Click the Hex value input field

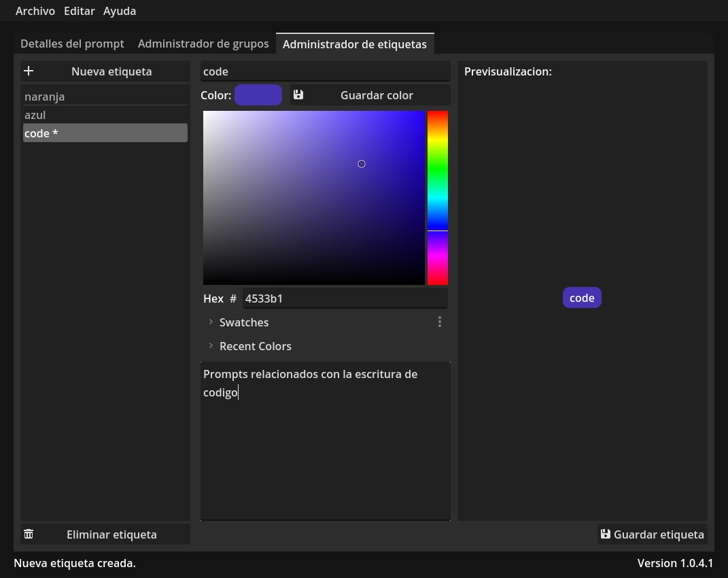[x=345, y=299]
